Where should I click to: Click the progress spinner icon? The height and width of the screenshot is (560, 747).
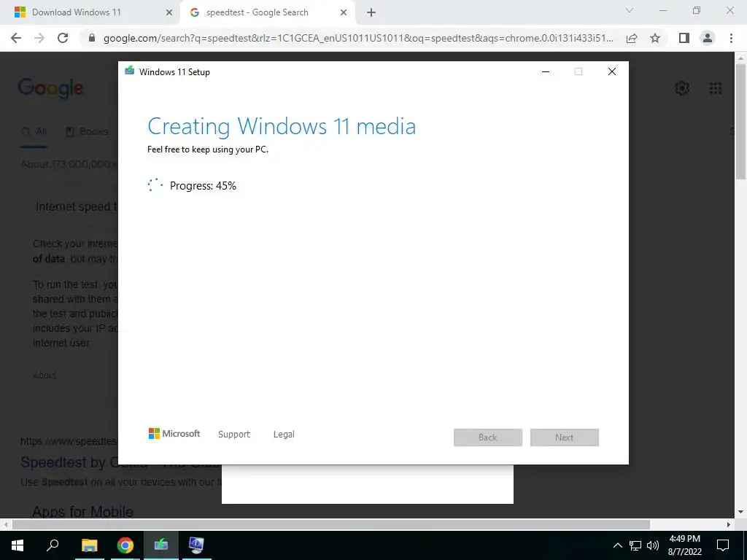point(155,185)
